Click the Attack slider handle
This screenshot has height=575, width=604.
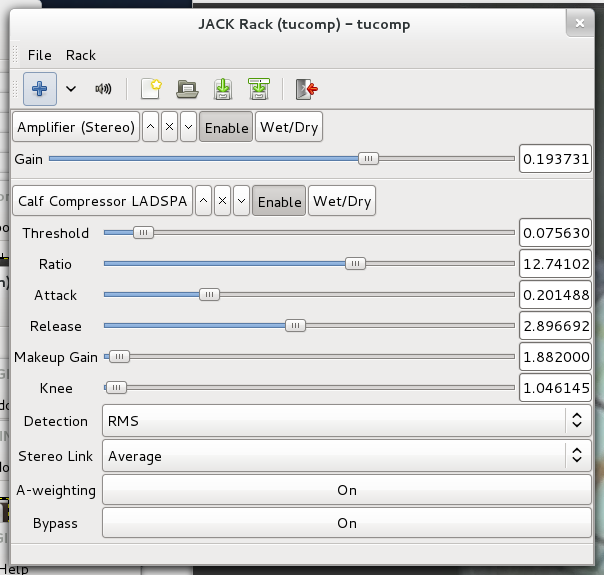(210, 295)
